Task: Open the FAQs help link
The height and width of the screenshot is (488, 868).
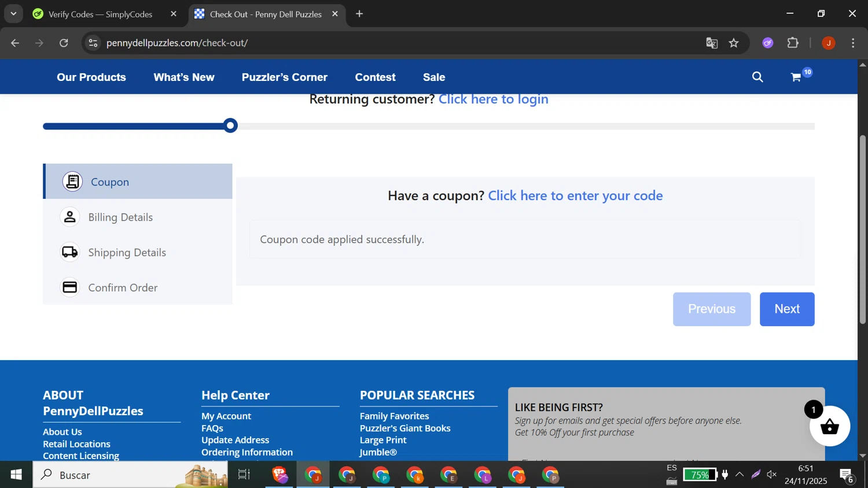Action: (212, 428)
